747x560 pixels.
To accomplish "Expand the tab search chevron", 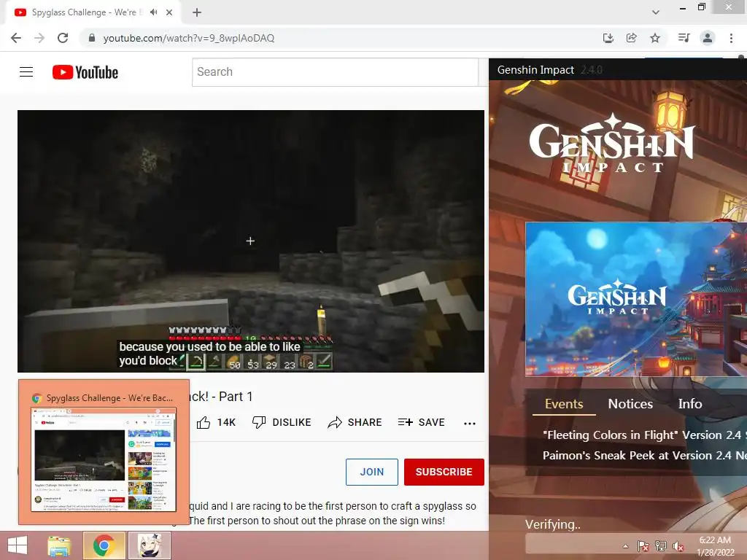I will click(x=656, y=12).
